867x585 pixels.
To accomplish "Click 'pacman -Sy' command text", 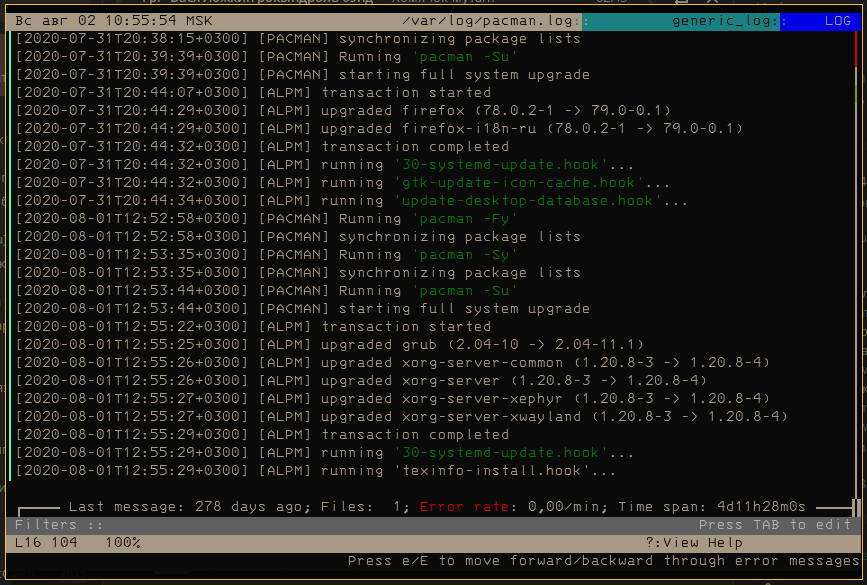I will coord(464,254).
